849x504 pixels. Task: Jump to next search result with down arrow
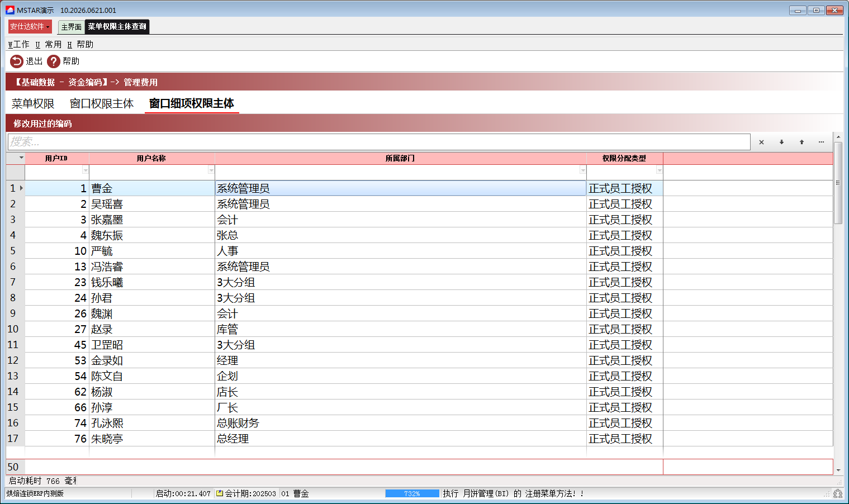point(781,142)
